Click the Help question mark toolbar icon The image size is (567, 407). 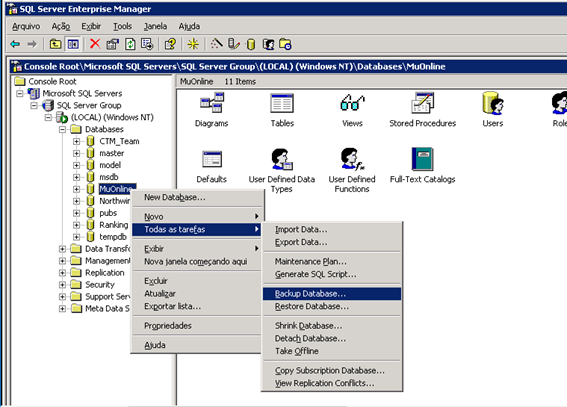(x=170, y=44)
